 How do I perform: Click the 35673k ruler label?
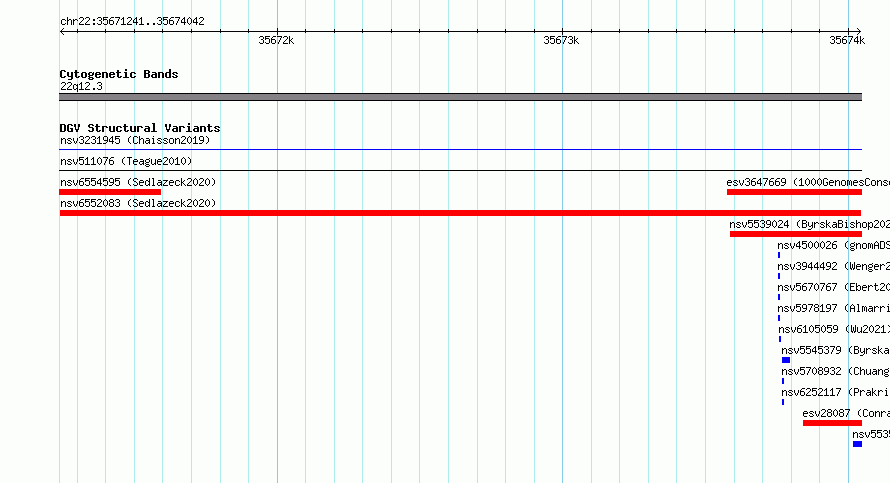click(x=561, y=40)
